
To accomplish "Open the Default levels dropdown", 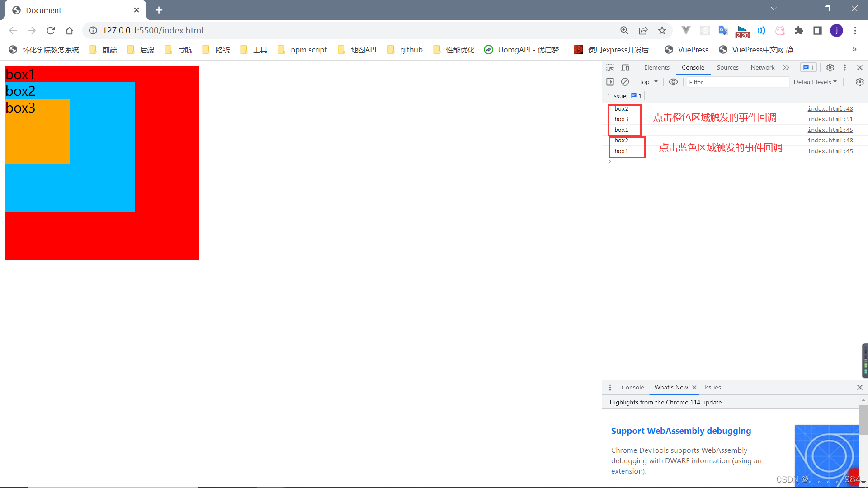I will (815, 82).
